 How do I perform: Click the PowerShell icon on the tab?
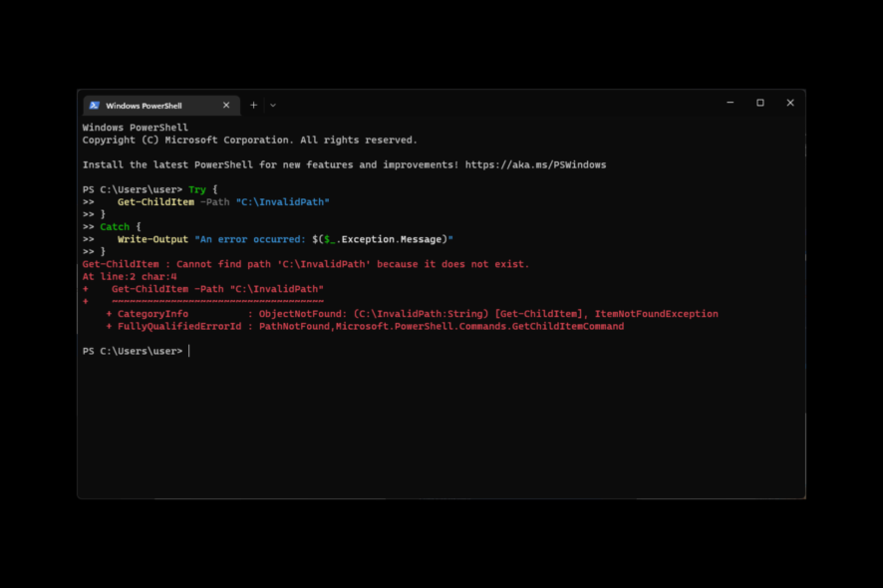(94, 105)
